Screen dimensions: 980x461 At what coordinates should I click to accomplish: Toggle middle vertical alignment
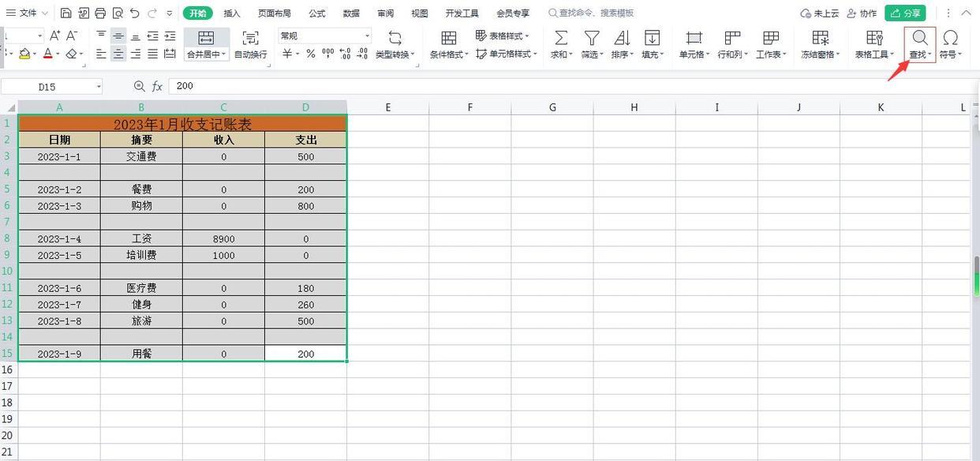pos(118,36)
